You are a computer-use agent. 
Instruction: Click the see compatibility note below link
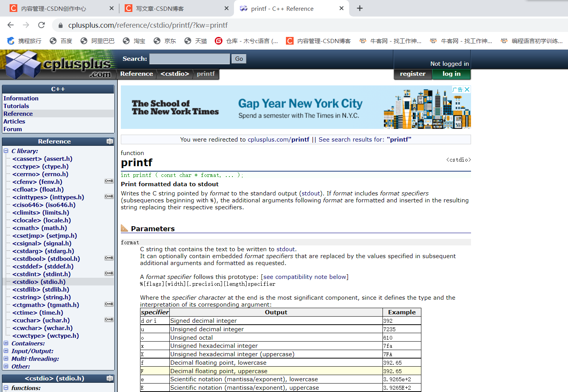306,277
